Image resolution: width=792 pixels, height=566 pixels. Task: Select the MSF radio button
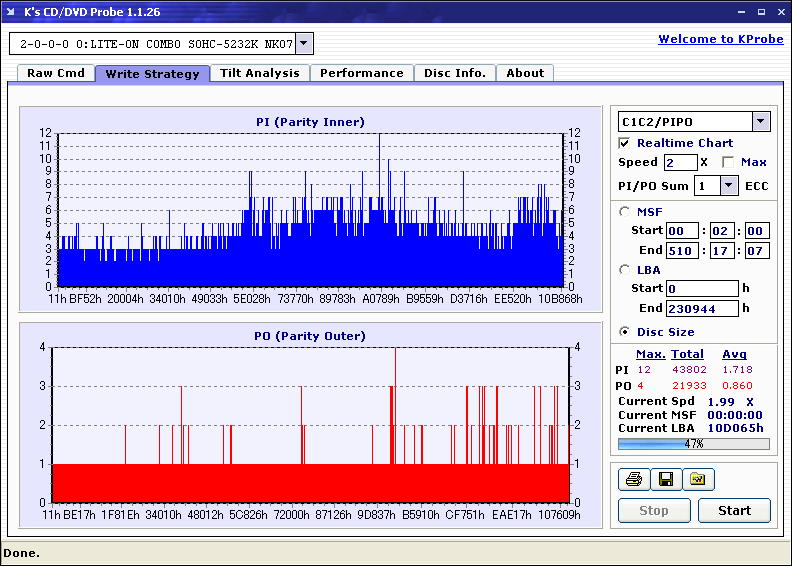(x=625, y=211)
